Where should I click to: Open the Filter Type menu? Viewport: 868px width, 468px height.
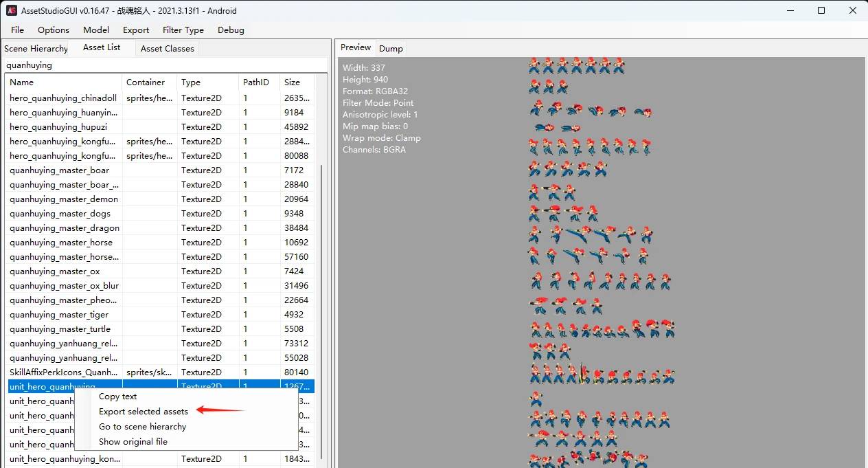pos(183,30)
